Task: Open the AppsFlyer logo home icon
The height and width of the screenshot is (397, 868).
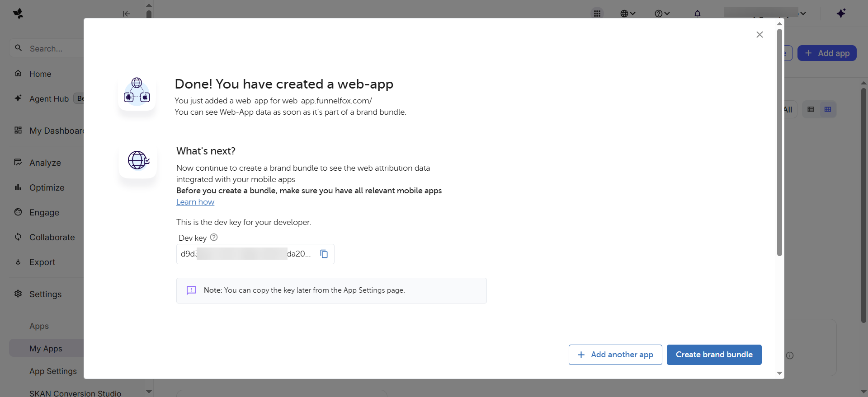Action: 18,14
